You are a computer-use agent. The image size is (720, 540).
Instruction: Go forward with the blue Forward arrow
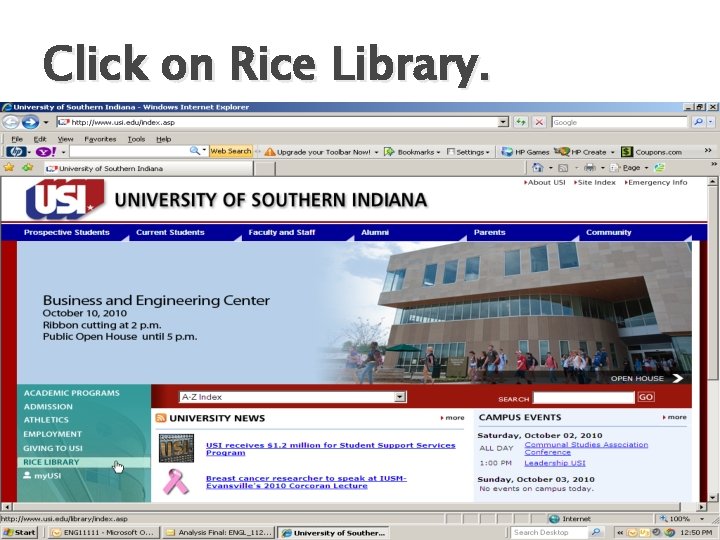point(30,122)
